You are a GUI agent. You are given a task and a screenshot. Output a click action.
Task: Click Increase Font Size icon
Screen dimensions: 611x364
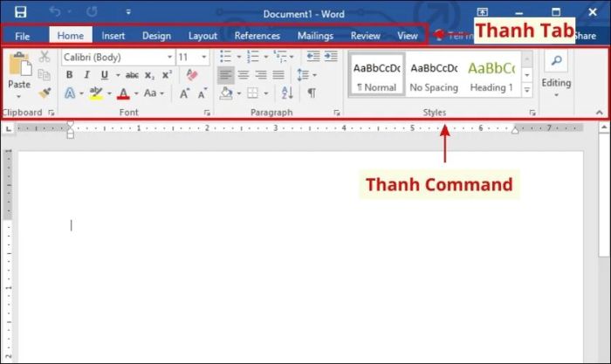click(x=184, y=93)
